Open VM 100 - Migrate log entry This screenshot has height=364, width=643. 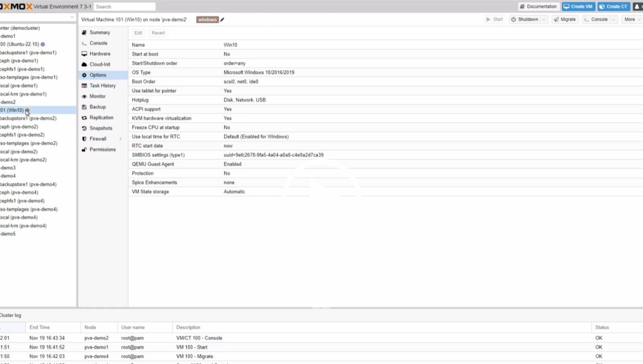point(321,356)
